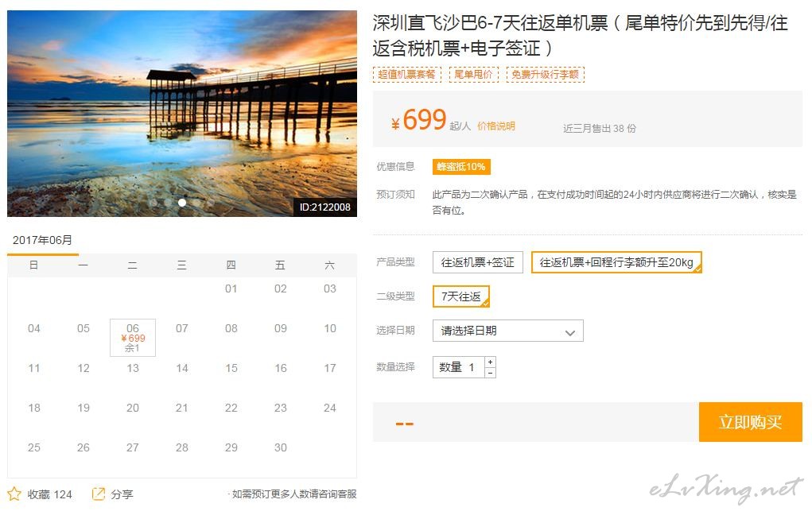This screenshot has width=812, height=515.
Task: Click the highlighted carousel dot on photo
Action: 182,203
